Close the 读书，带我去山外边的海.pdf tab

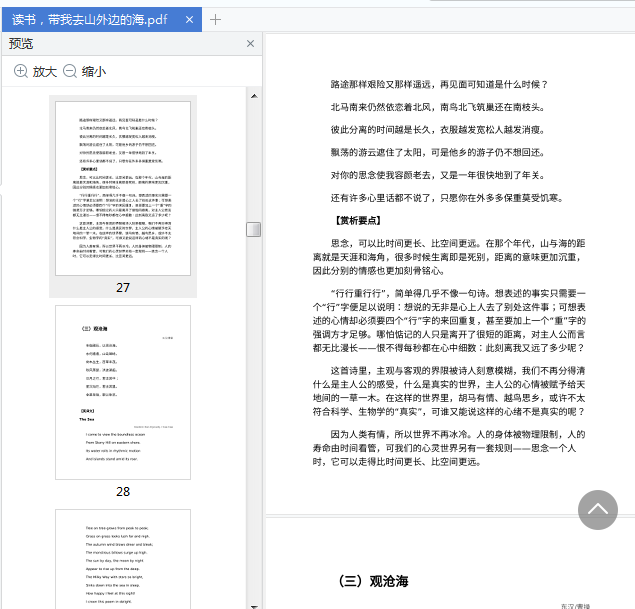(189, 19)
